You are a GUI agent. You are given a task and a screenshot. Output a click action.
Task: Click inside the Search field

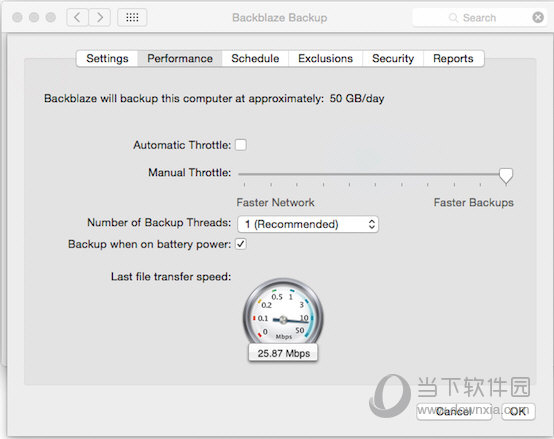tap(479, 17)
